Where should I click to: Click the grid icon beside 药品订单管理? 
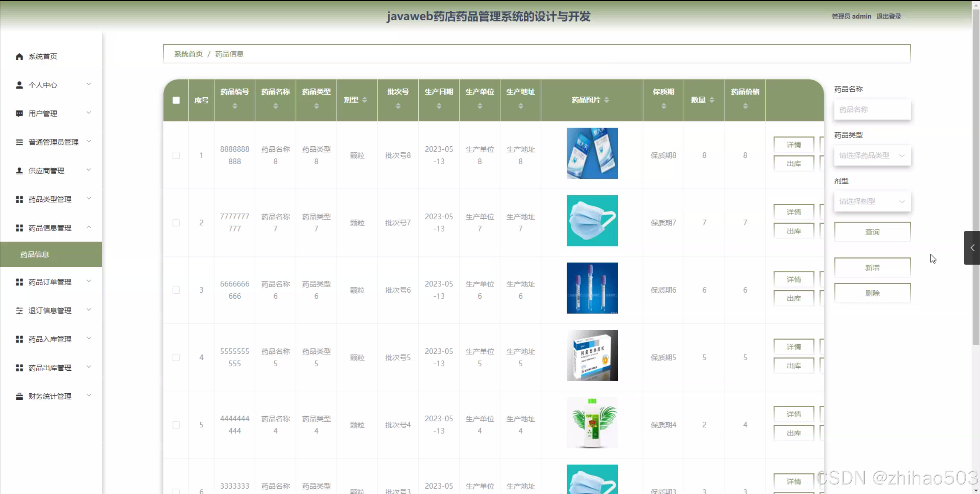tap(19, 282)
